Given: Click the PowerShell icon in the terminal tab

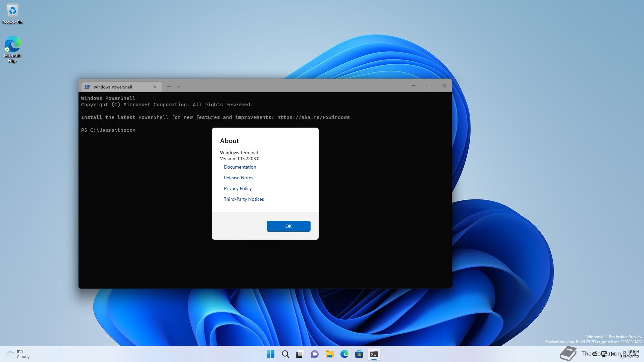Looking at the screenshot, I should (87, 87).
